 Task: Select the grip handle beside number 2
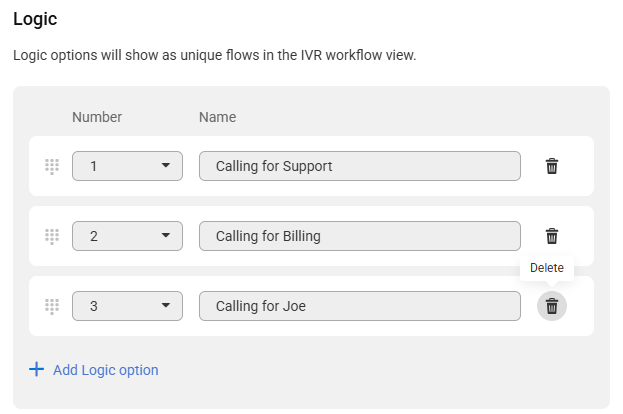[52, 236]
